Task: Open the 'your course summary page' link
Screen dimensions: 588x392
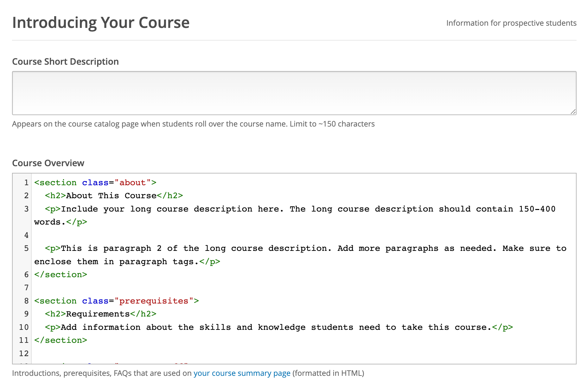Action: click(x=242, y=373)
